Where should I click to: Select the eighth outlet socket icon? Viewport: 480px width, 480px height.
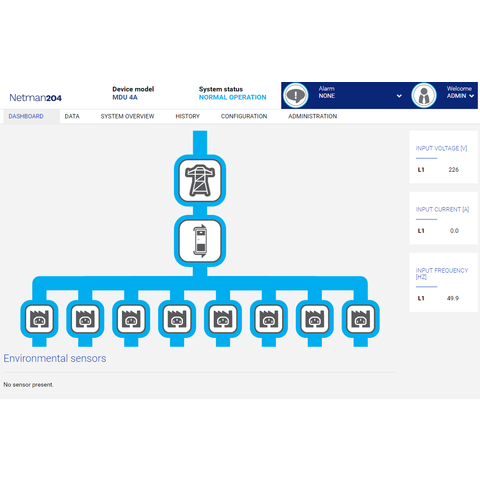pyautogui.click(x=361, y=319)
